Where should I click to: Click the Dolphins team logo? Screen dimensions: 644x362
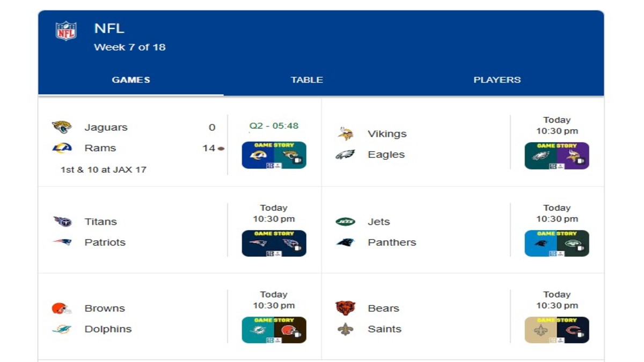coord(62,329)
